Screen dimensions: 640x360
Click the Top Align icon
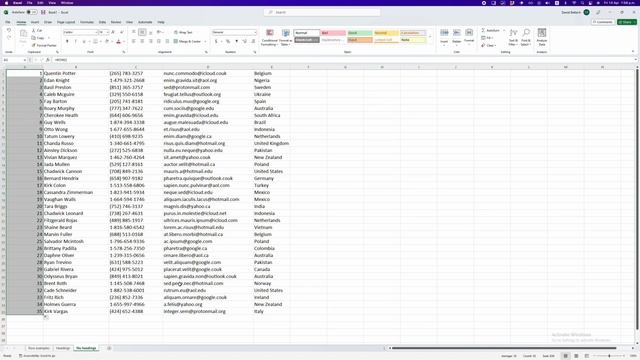[133, 32]
